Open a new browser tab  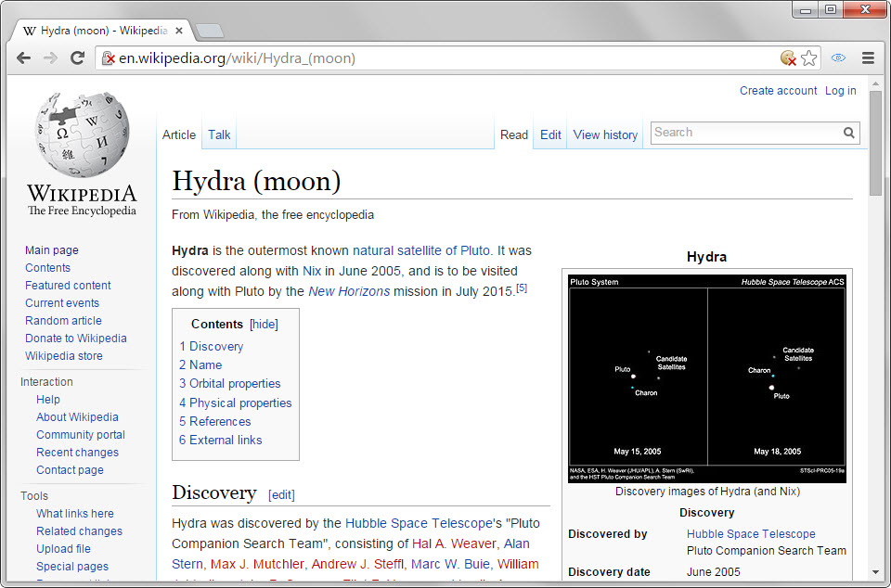point(209,31)
